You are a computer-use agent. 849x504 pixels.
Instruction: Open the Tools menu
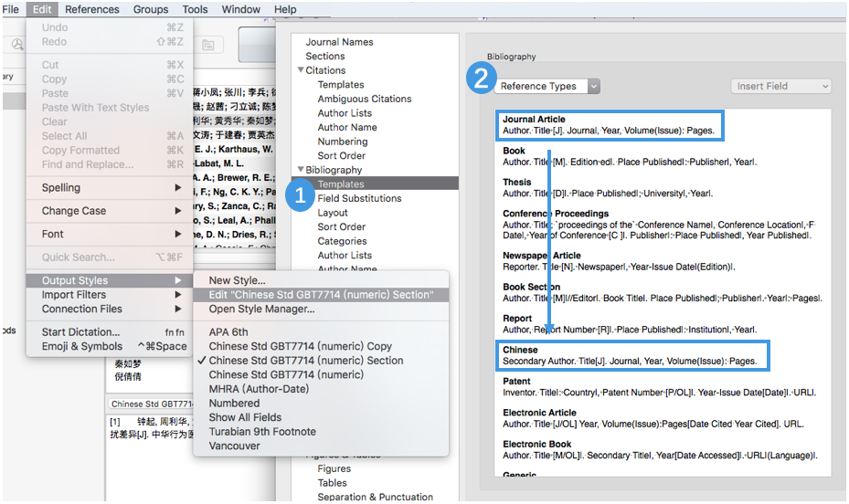(x=195, y=9)
